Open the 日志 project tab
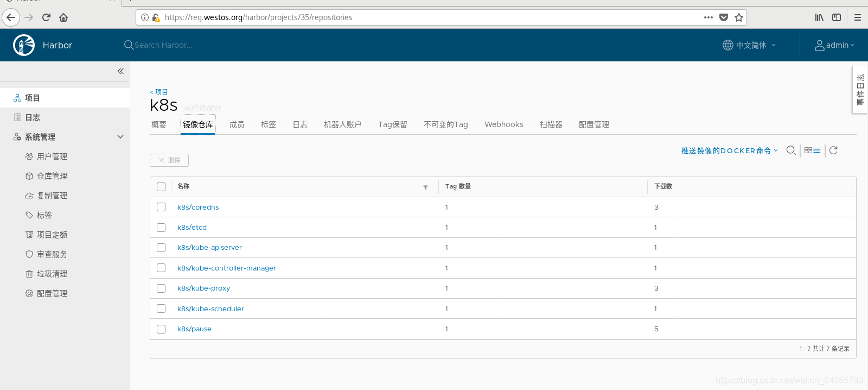Viewport: 868px width, 390px height. (300, 124)
